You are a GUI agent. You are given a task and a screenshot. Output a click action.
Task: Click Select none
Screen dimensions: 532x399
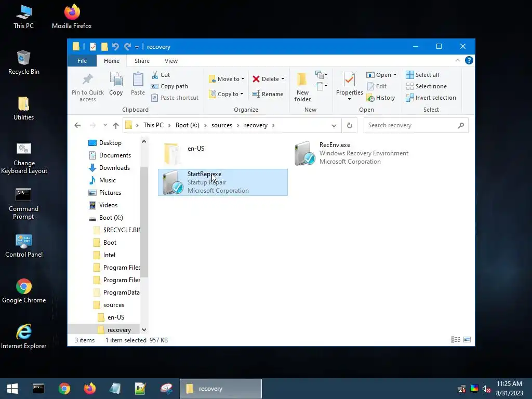point(427,86)
